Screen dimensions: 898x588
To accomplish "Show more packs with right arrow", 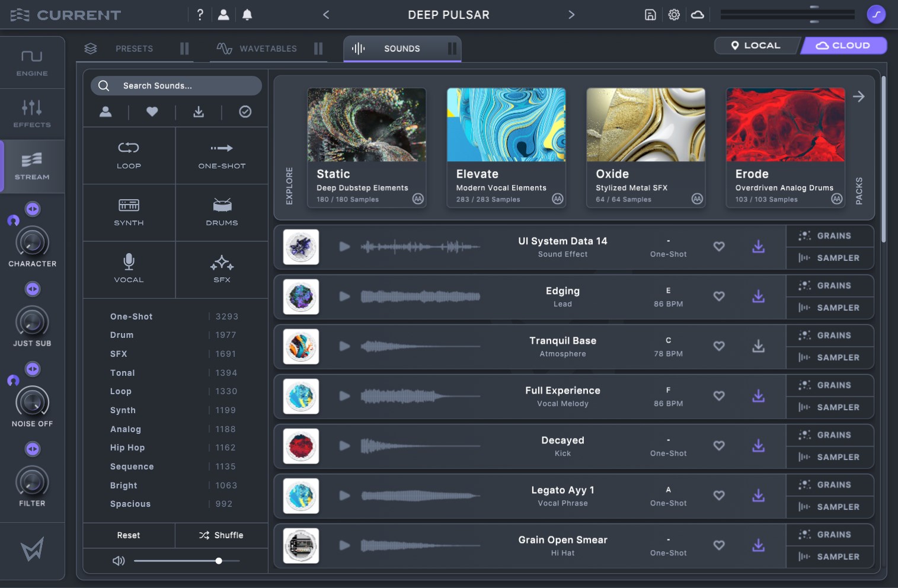I will click(x=858, y=97).
